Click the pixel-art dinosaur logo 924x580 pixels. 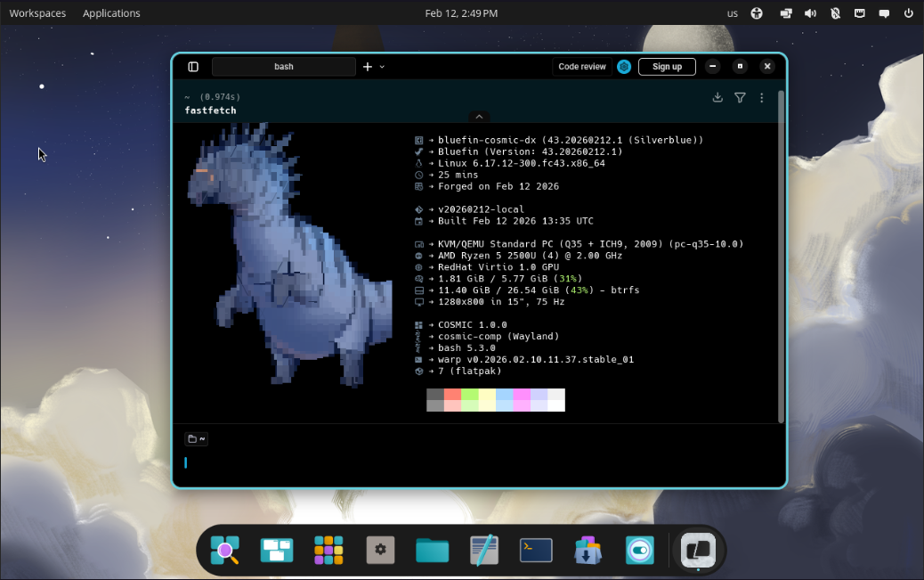point(288,254)
